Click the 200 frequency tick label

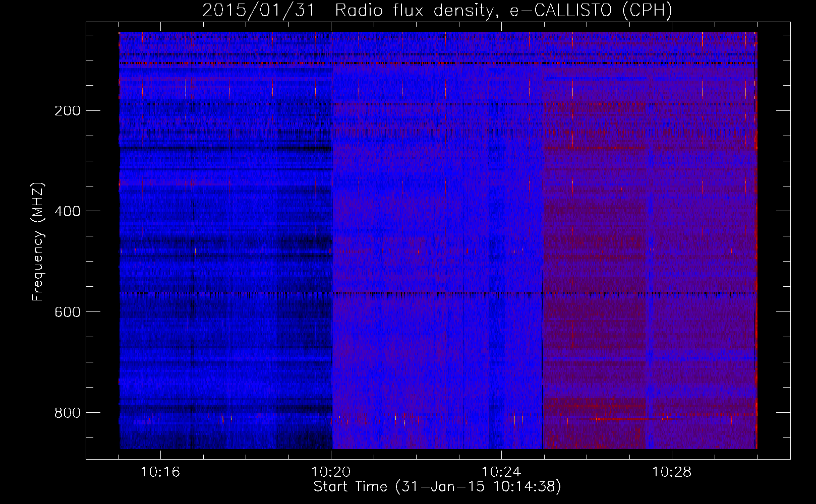coord(67,110)
